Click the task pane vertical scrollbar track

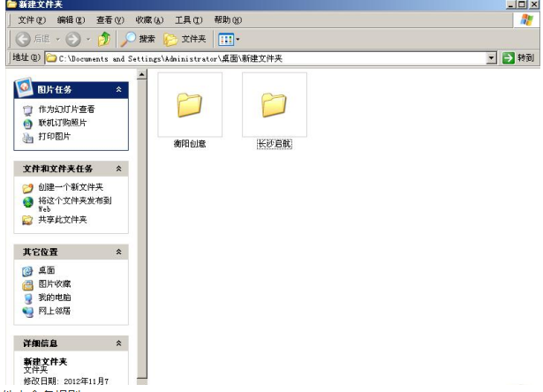coord(141,229)
